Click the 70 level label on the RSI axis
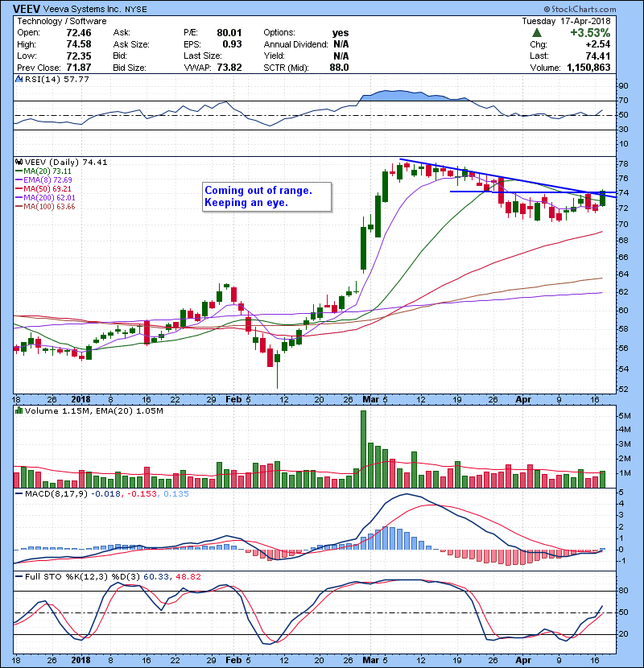 tap(623, 101)
